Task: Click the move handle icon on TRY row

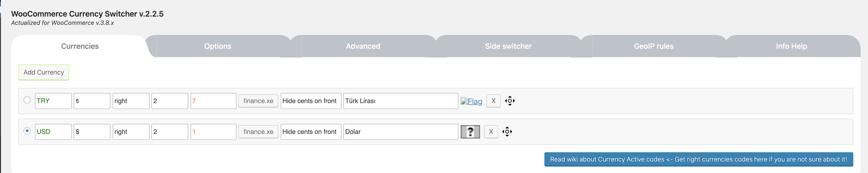Action: (509, 101)
